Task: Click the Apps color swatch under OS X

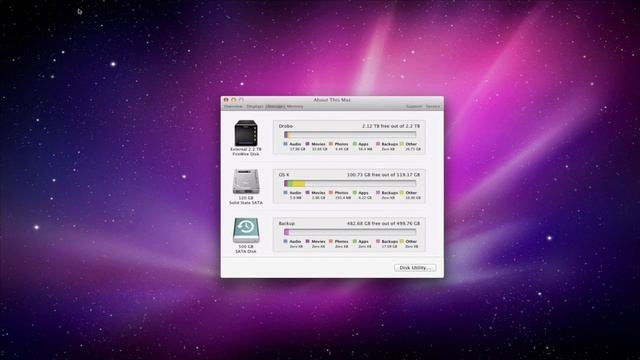Action: point(355,193)
